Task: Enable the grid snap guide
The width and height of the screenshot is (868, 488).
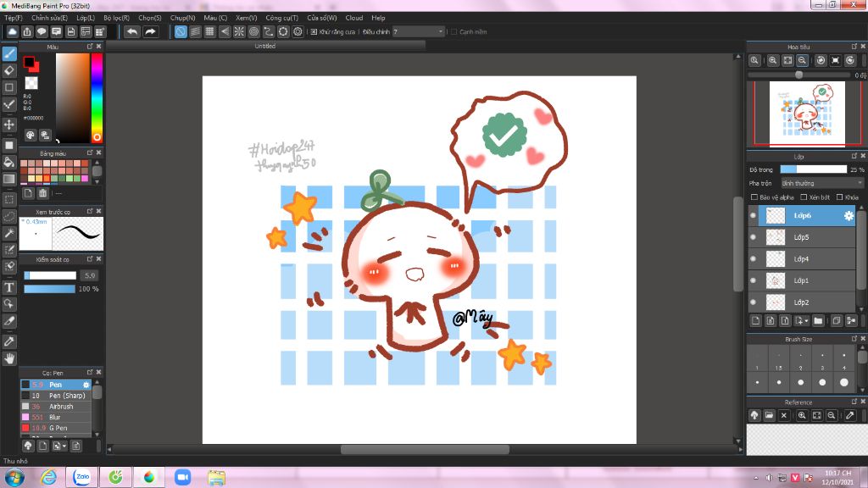Action: point(210,31)
